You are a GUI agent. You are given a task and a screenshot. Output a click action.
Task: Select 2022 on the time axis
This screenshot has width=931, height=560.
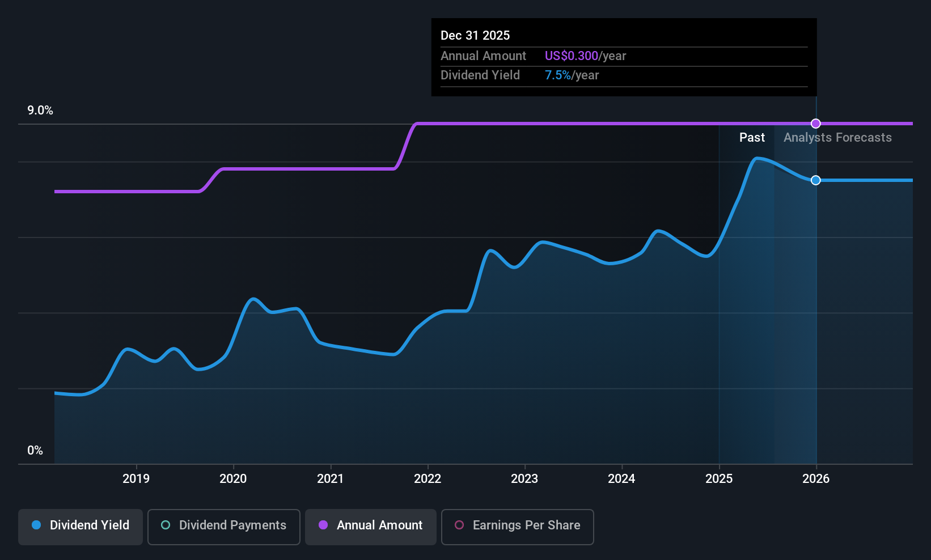coord(428,479)
